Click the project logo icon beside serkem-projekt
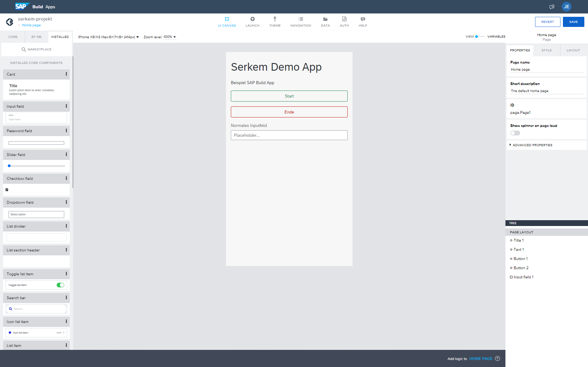This screenshot has width=588, height=367. click(x=9, y=22)
